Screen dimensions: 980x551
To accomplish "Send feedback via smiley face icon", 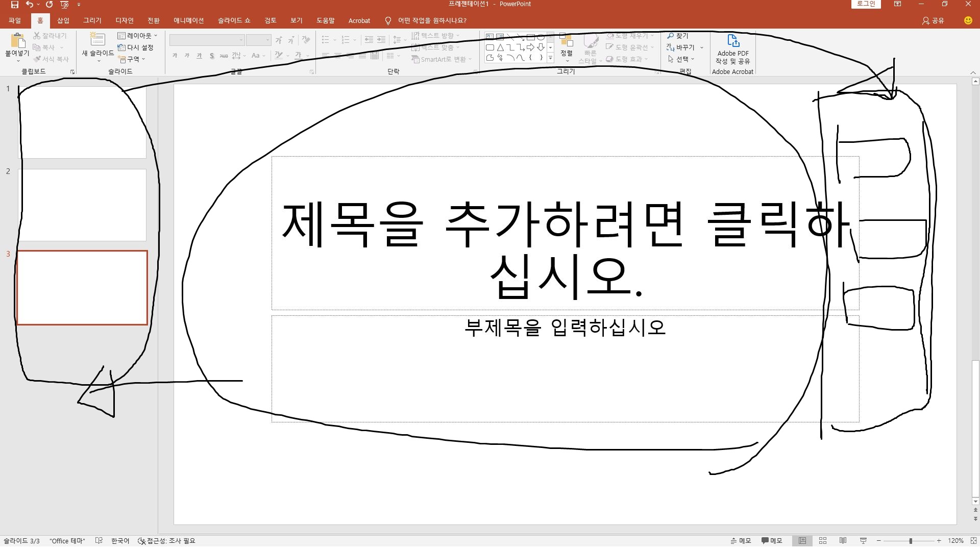I will 968,20.
